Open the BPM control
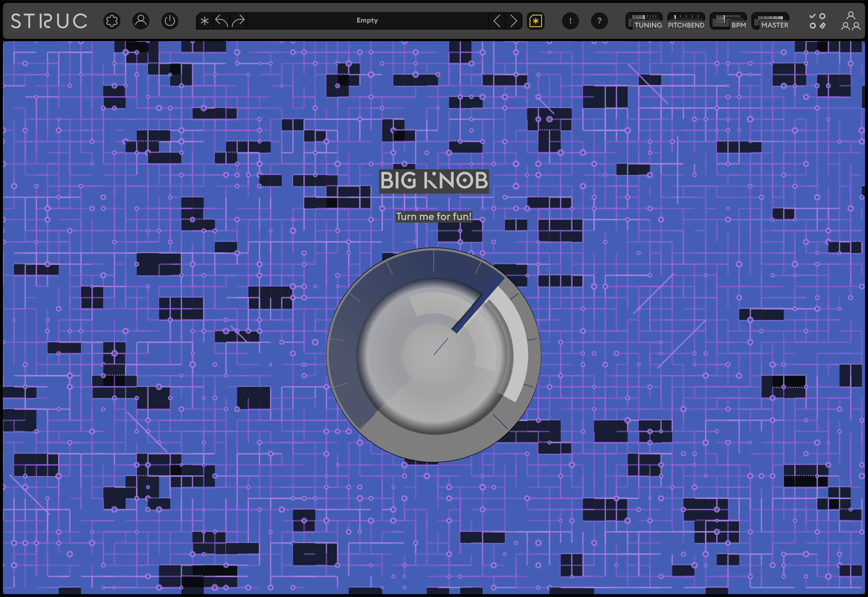Image resolution: width=868 pixels, height=597 pixels. pos(729,21)
